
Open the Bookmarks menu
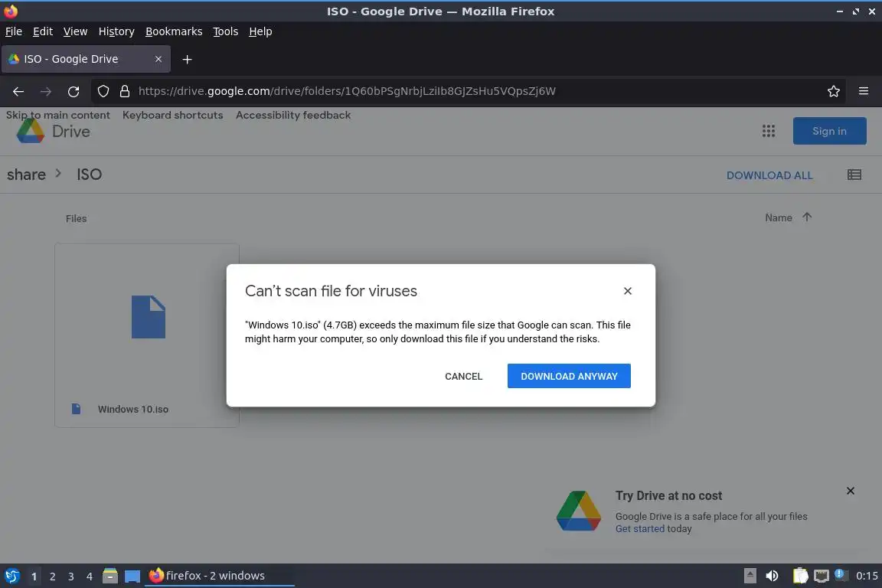pyautogui.click(x=174, y=31)
